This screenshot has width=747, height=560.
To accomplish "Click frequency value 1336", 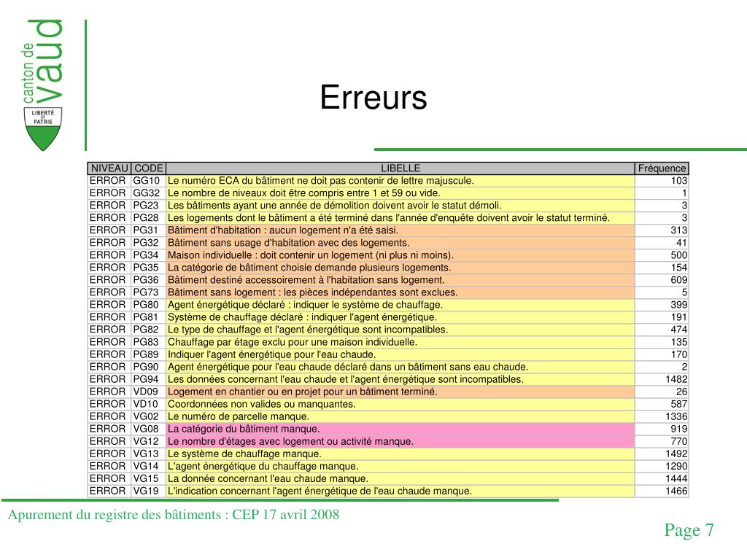I will [676, 416].
